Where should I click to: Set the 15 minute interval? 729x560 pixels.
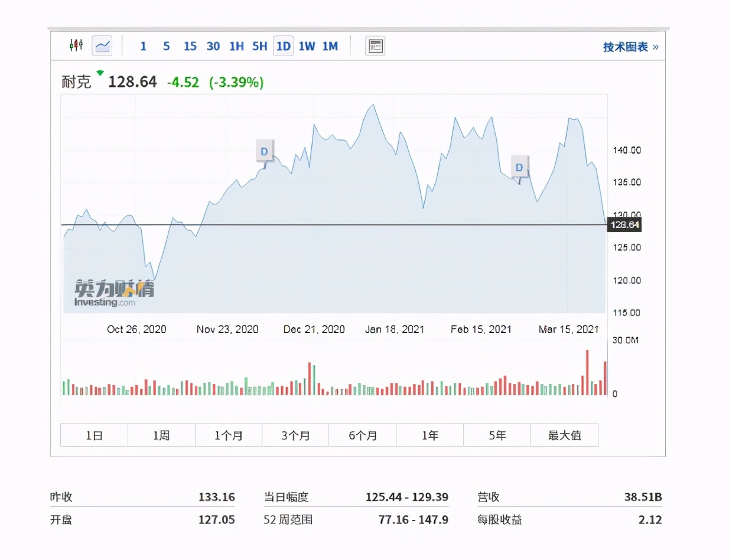click(190, 46)
